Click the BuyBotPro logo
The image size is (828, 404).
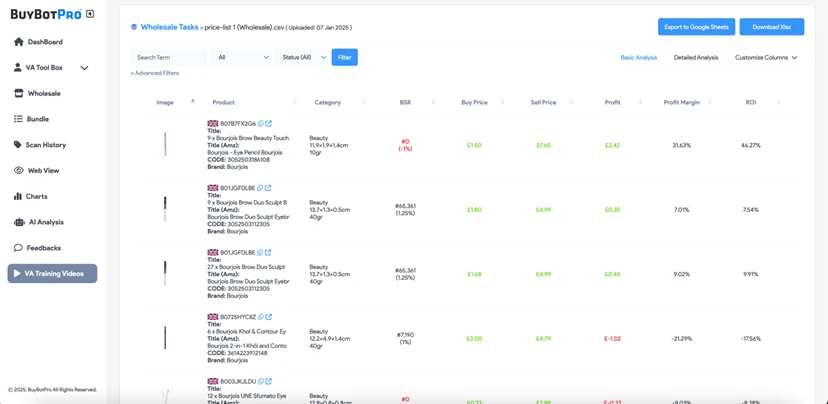[x=46, y=14]
